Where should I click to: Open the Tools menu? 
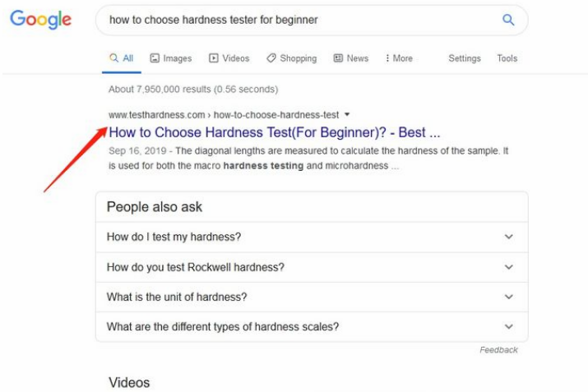(x=507, y=58)
